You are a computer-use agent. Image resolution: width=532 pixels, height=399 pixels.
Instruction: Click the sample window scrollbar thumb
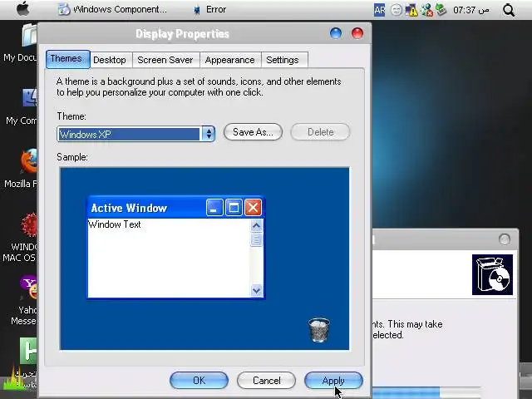[257, 239]
